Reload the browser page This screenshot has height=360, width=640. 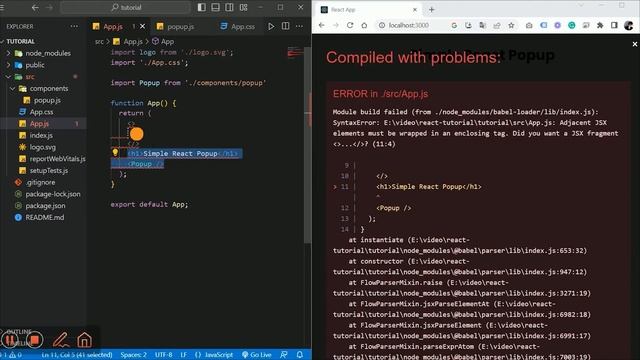(350, 25)
